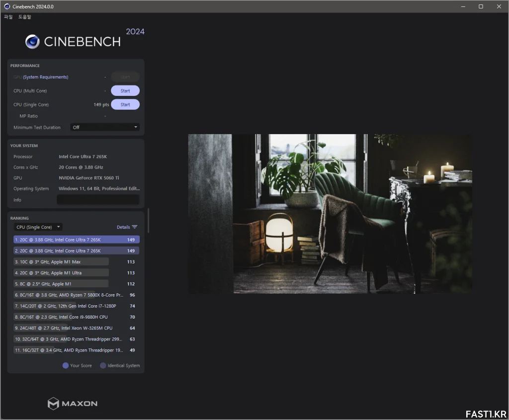Screen dimensions: 509x420
Task: Click the "PERFORMANCE" section header
Action: coord(25,66)
